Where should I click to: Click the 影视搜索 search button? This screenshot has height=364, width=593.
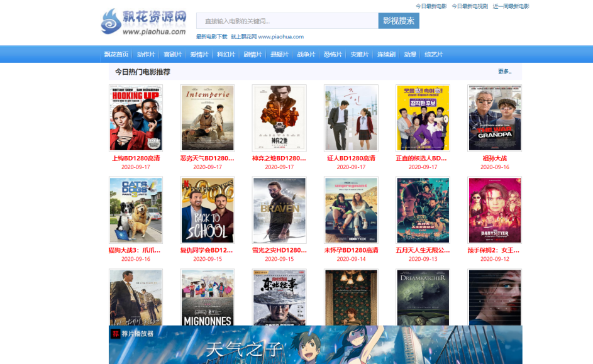(x=399, y=21)
